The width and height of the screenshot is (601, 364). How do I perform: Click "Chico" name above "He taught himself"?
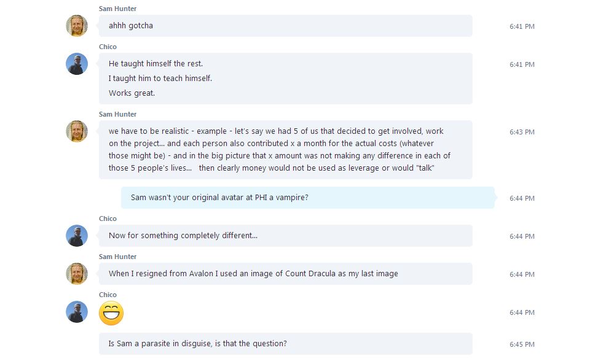click(x=108, y=47)
